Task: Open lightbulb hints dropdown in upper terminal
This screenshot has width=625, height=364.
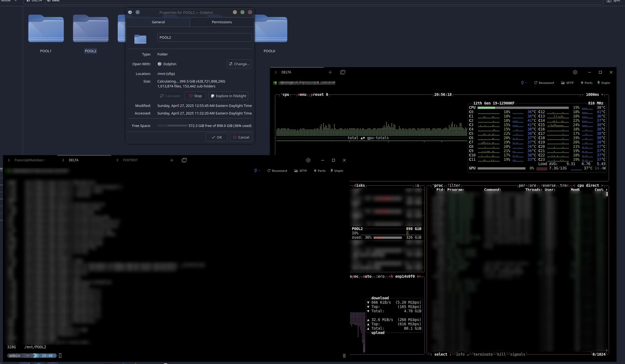Action: (x=524, y=83)
